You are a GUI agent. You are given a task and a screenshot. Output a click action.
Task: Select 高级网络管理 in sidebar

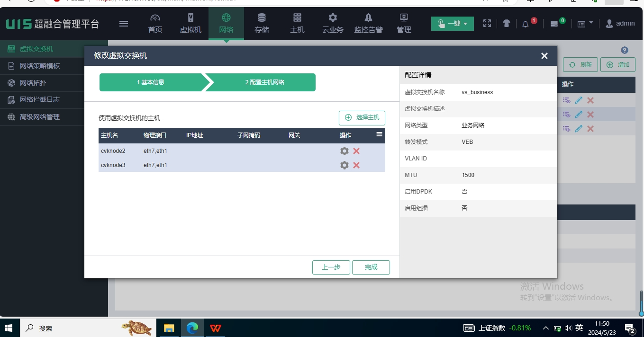click(54, 117)
